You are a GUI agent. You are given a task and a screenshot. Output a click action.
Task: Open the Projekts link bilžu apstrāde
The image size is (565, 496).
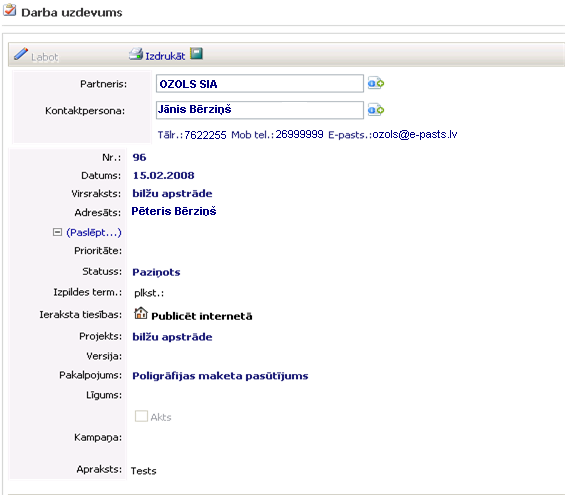pos(172,337)
